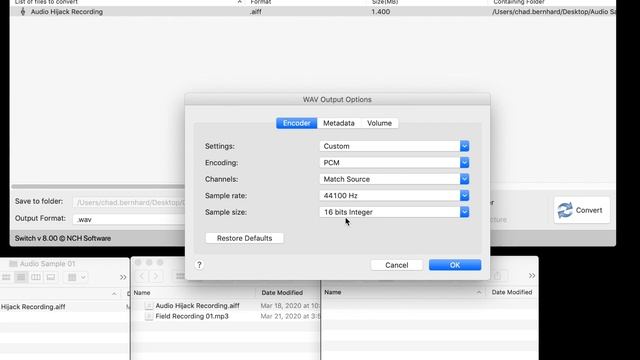Image resolution: width=640 pixels, height=360 pixels.
Task: Toggle sort arrow in right Finder Name column
Action: [478, 292]
